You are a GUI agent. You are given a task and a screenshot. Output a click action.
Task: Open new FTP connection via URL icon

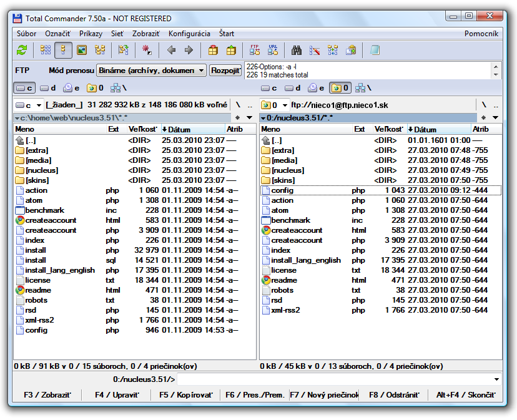tap(273, 50)
